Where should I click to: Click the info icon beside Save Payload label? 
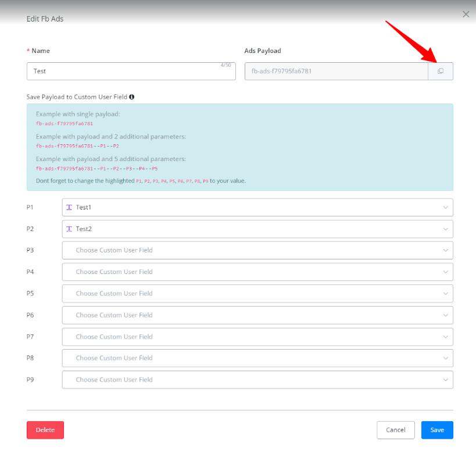(x=132, y=97)
